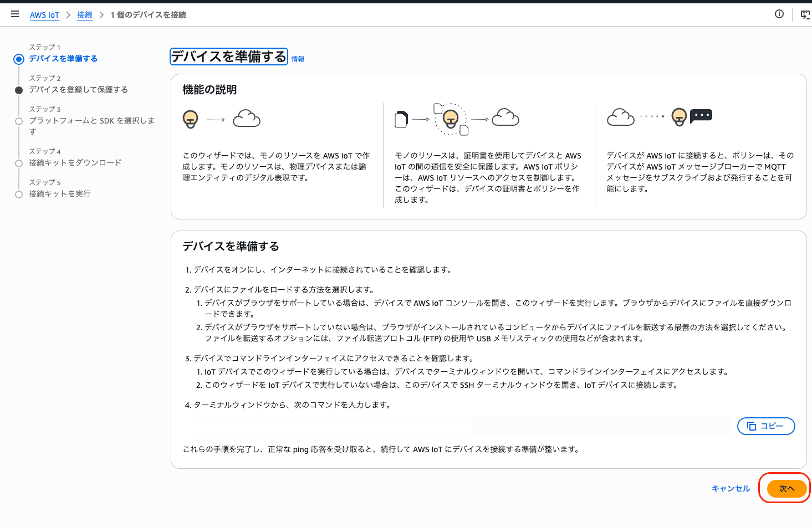Click the 機能の説明 section heading
812x527 pixels.
coord(210,90)
